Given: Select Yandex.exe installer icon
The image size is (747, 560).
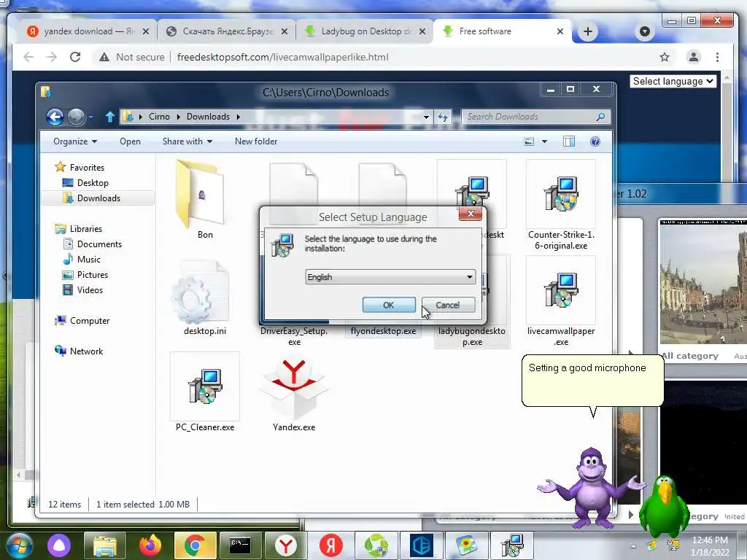Looking at the screenshot, I should pos(294,388).
